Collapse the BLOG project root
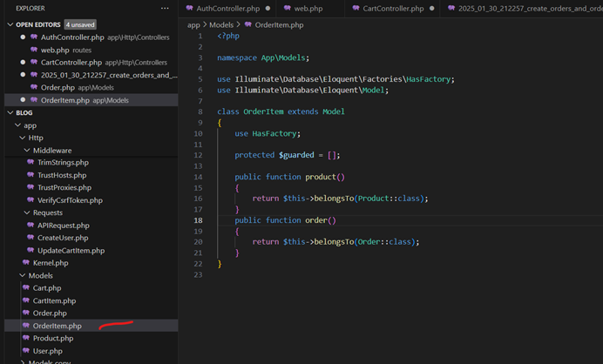The height and width of the screenshot is (364, 603). (x=10, y=112)
